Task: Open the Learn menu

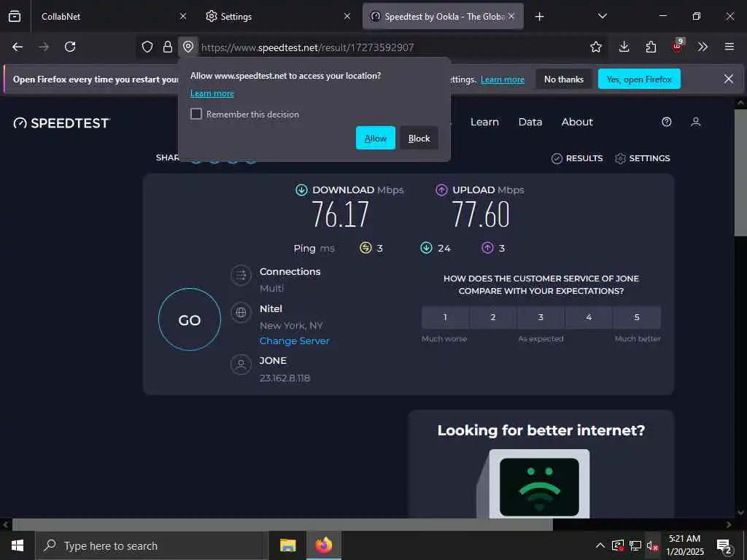Action: 484,122
